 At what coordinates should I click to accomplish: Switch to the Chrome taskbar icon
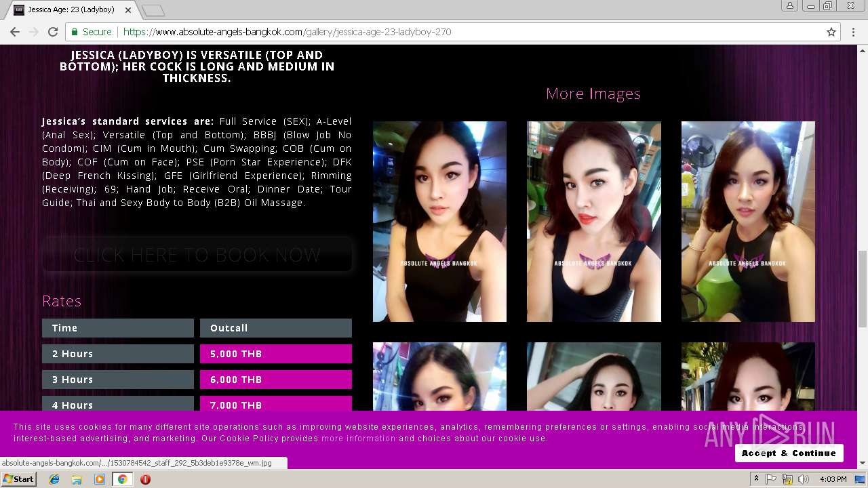click(x=122, y=479)
